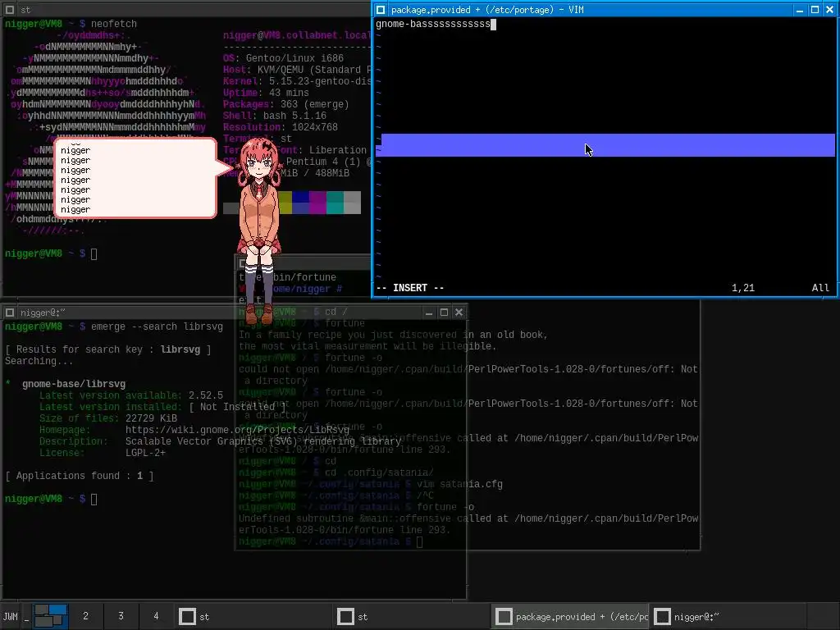Open the window menu icon of top st window

pyautogui.click(x=10, y=10)
